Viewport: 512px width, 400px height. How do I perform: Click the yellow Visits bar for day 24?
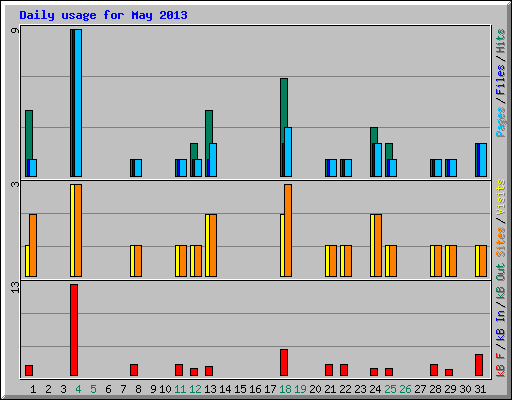[x=372, y=245]
